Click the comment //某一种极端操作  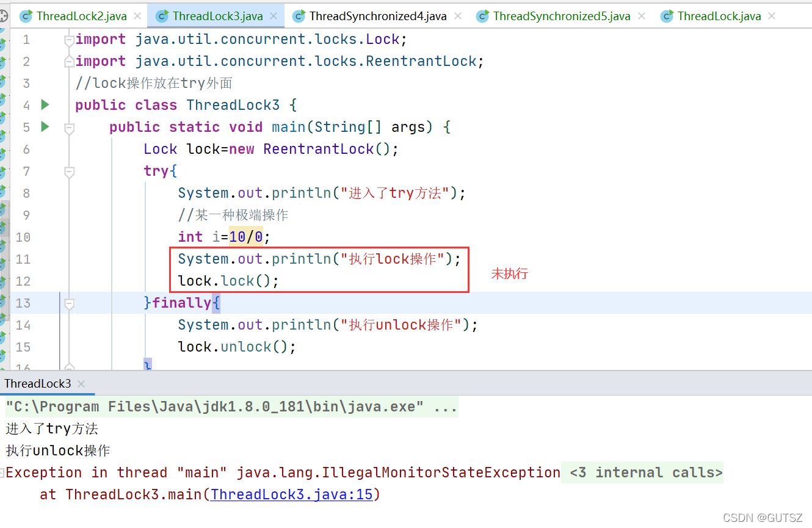pyautogui.click(x=233, y=215)
